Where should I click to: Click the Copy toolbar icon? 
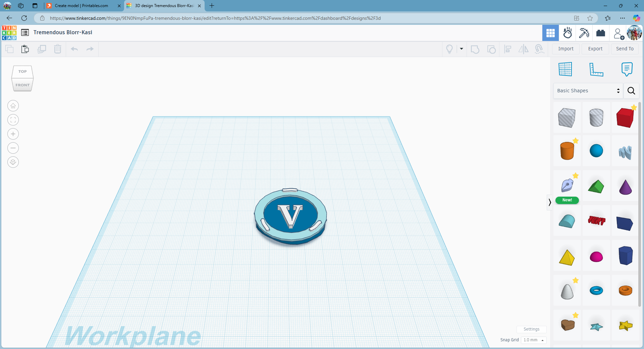(9, 49)
